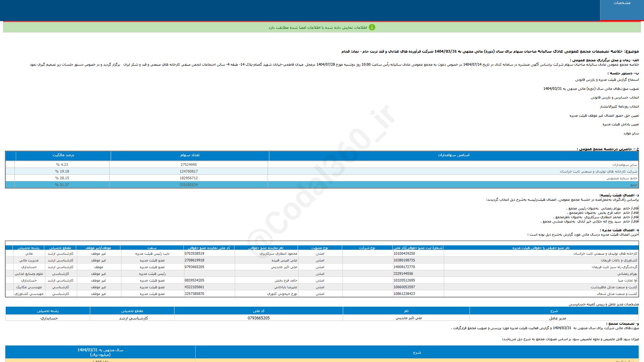Click representative code field 4322105661
The height and width of the screenshot is (362, 644).
point(194,287)
